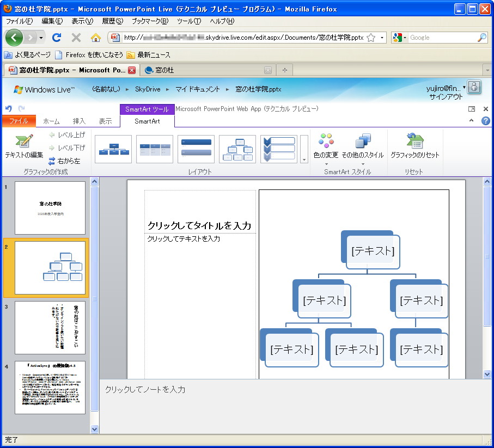Pop out the presentation view

[x=471, y=109]
